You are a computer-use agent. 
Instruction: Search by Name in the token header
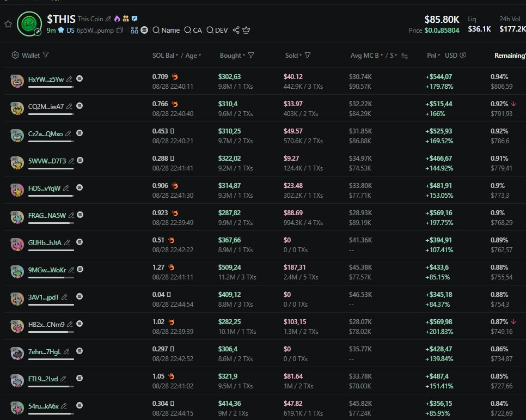click(166, 31)
